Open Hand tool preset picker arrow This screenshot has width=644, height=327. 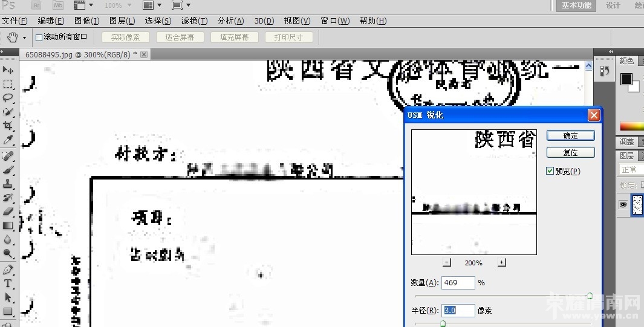[x=25, y=37]
